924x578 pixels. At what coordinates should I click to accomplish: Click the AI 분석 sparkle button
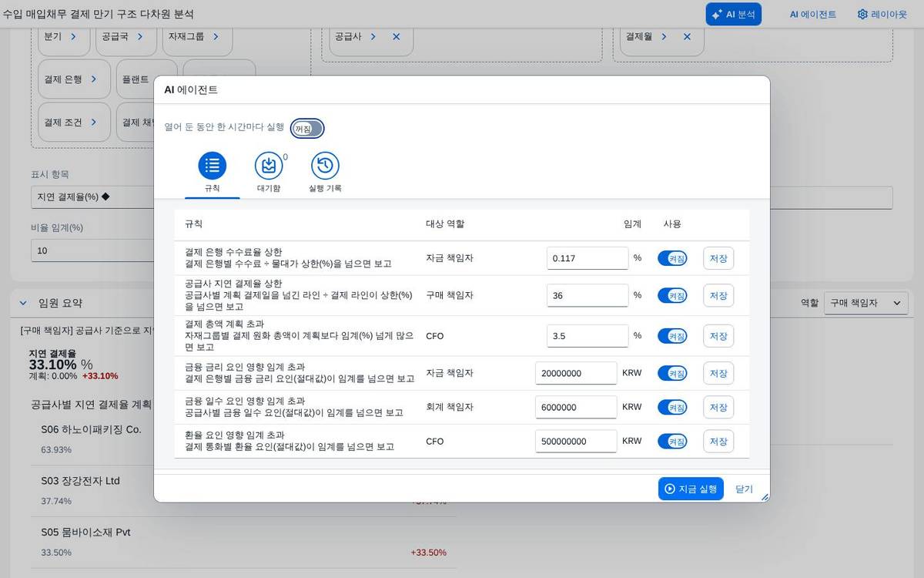tap(733, 14)
